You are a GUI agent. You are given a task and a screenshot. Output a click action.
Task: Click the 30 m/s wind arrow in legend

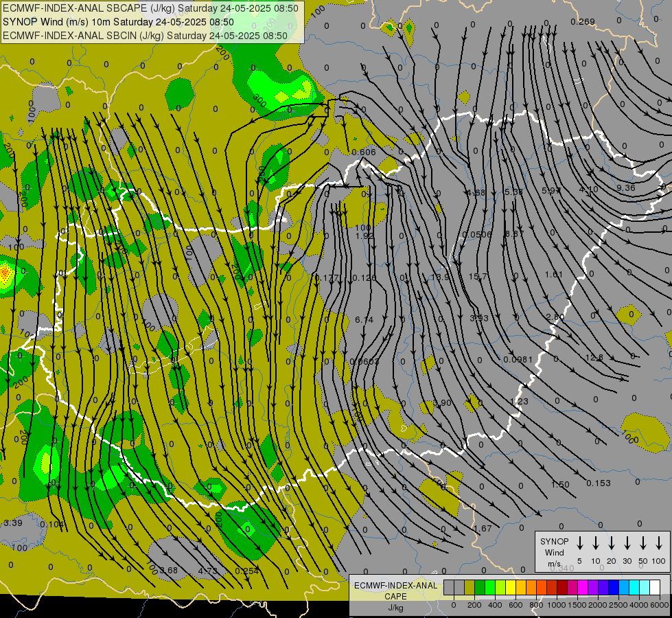(627, 543)
